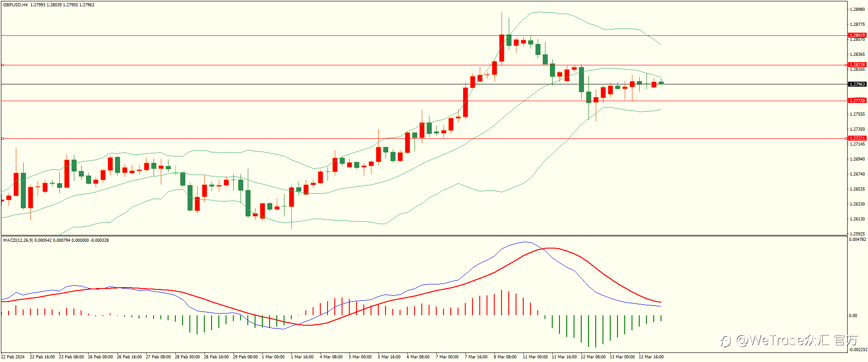Image resolution: width=868 pixels, height=362 pixels.
Task: Select the red horizontal line at 1.28619
Action: (x=424, y=35)
